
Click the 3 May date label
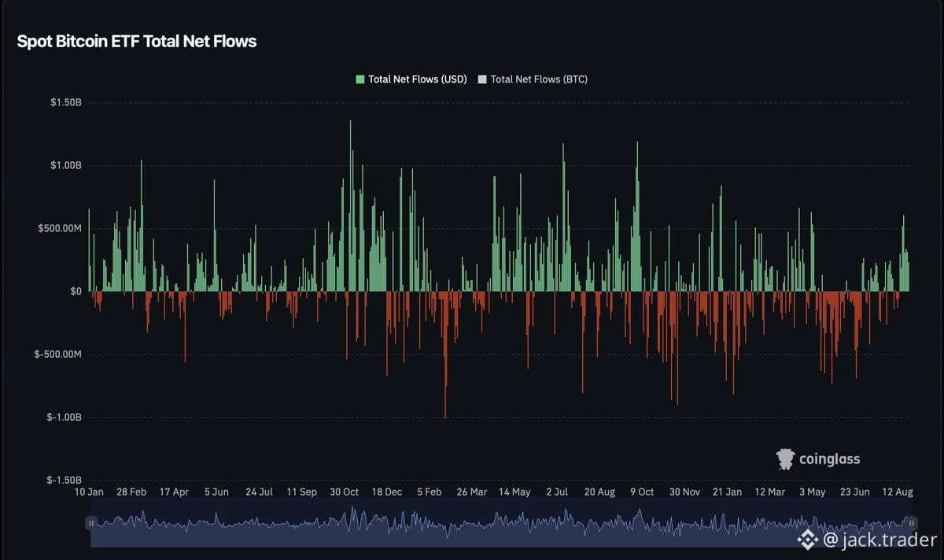tap(812, 492)
